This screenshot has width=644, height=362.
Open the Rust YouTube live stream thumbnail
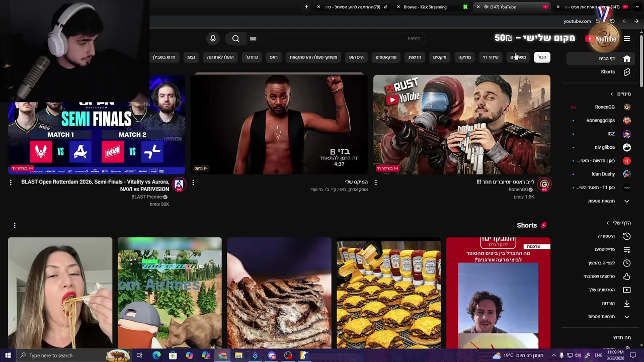point(462,124)
